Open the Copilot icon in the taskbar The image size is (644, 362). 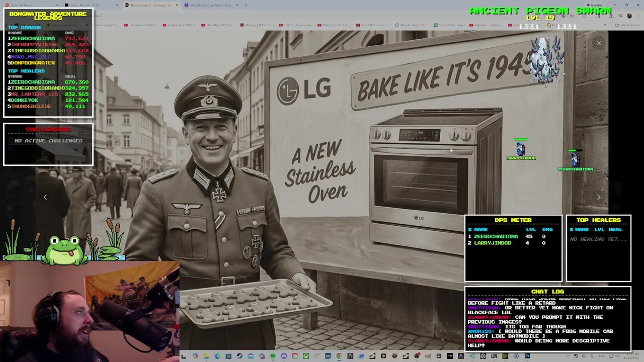(195, 356)
